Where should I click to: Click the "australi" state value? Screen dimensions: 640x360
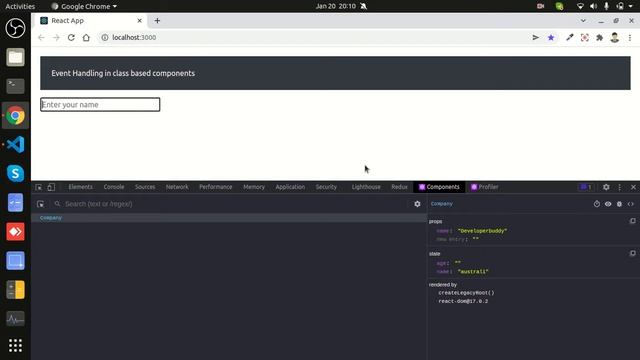click(x=473, y=271)
